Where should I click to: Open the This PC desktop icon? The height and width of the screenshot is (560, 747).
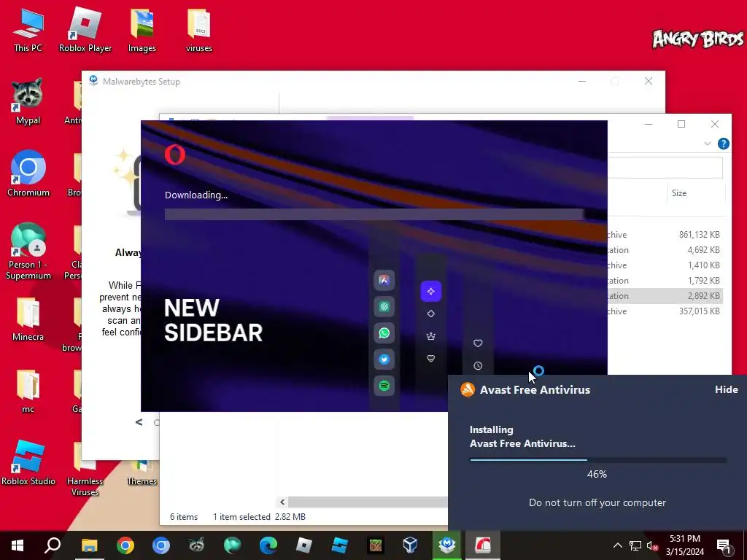point(28,29)
